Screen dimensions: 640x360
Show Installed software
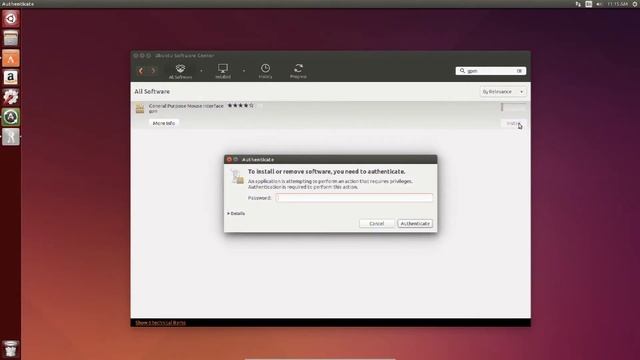223,71
